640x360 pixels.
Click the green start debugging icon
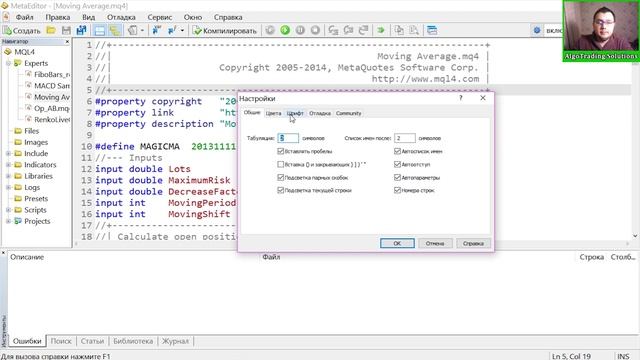(285, 30)
